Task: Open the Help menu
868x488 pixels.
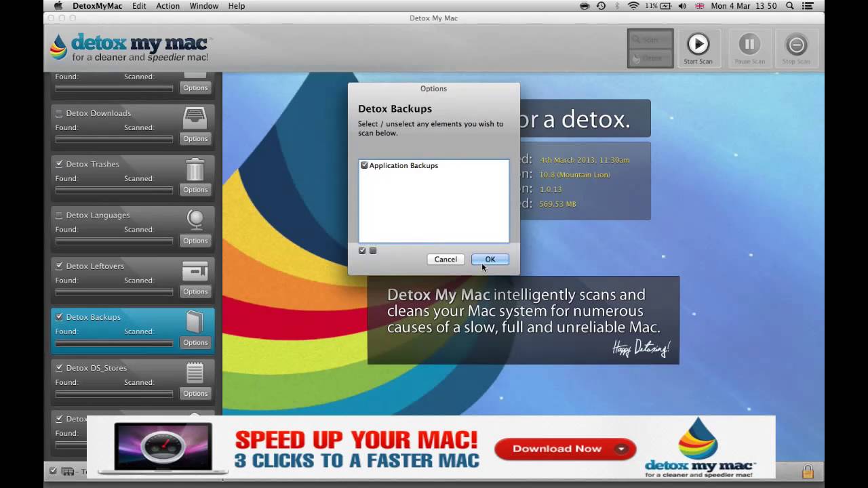Action: [x=237, y=6]
